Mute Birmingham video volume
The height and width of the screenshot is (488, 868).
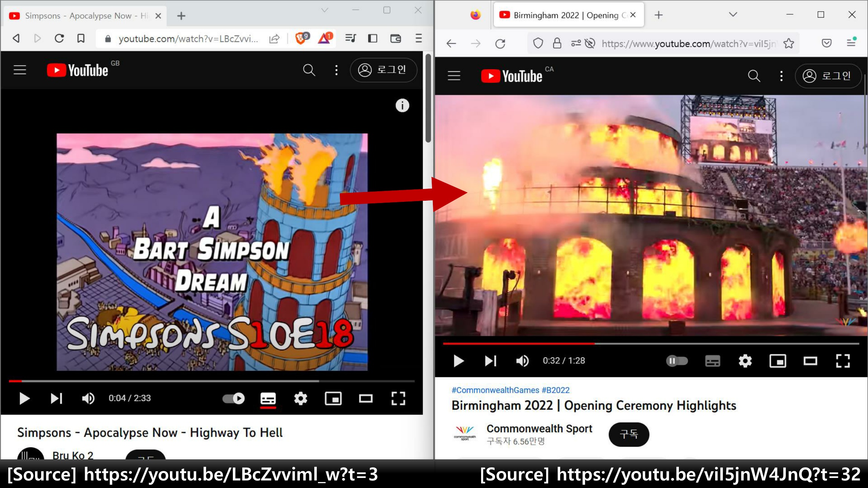(522, 361)
